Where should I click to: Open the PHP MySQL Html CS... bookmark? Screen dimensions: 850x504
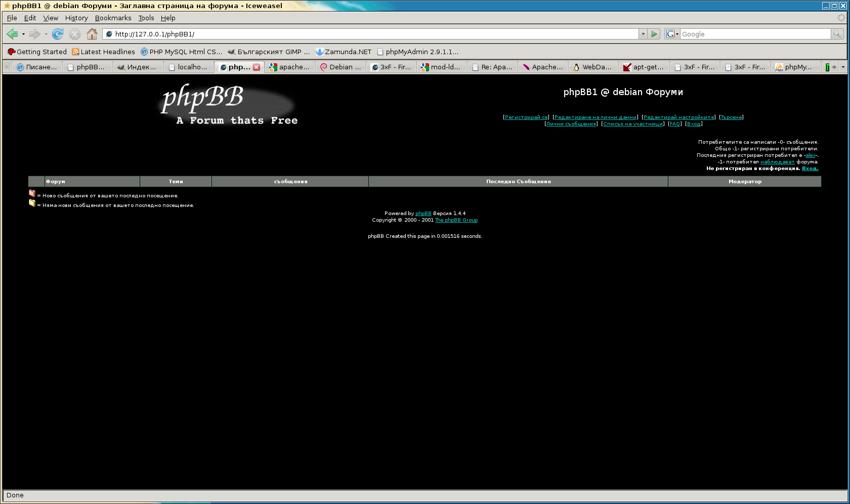click(x=181, y=52)
